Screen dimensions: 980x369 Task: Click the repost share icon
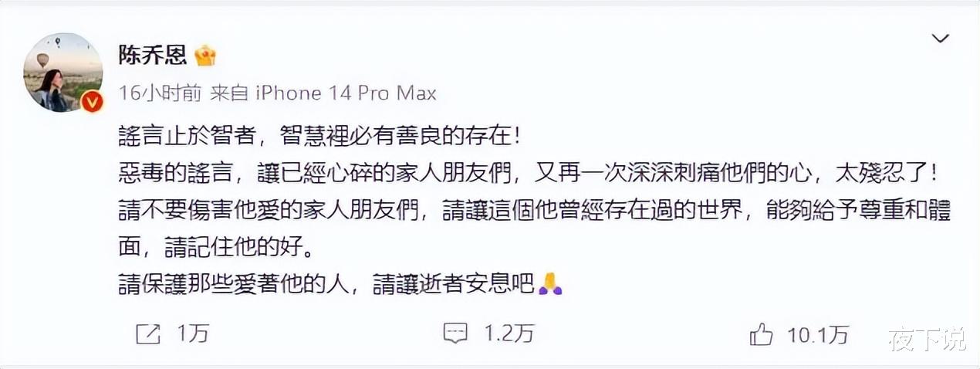click(147, 333)
